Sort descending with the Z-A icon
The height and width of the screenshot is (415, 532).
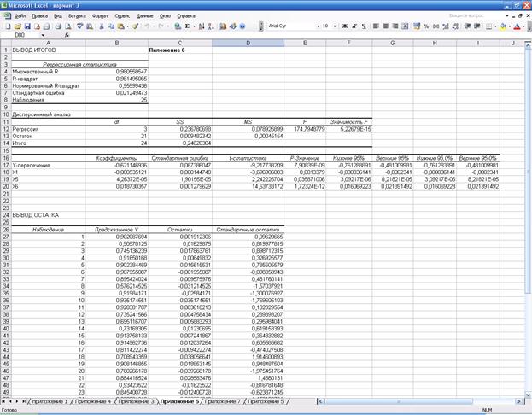211,26
